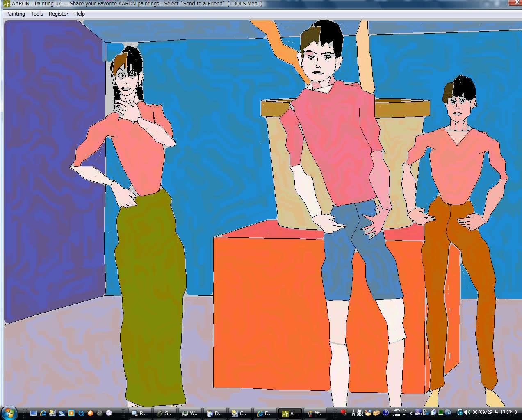
Task: Open the network connection tray icon
Action: point(460,413)
